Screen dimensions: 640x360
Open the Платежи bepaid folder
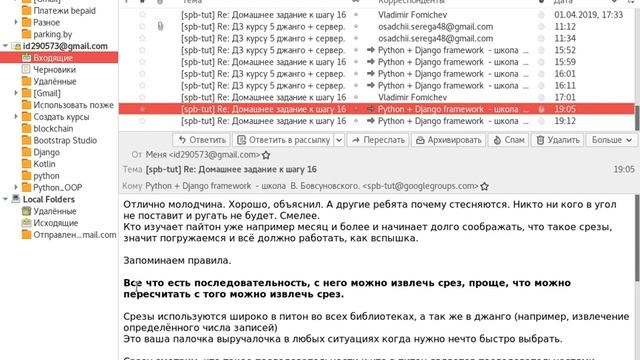[64, 11]
